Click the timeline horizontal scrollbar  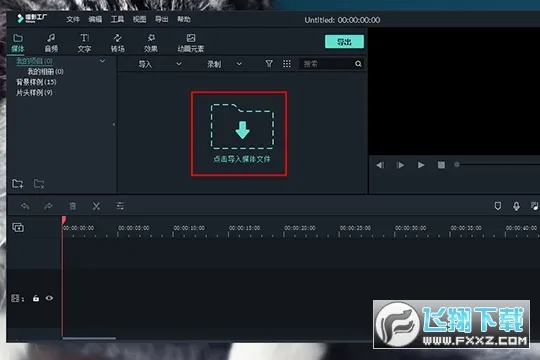point(89,338)
